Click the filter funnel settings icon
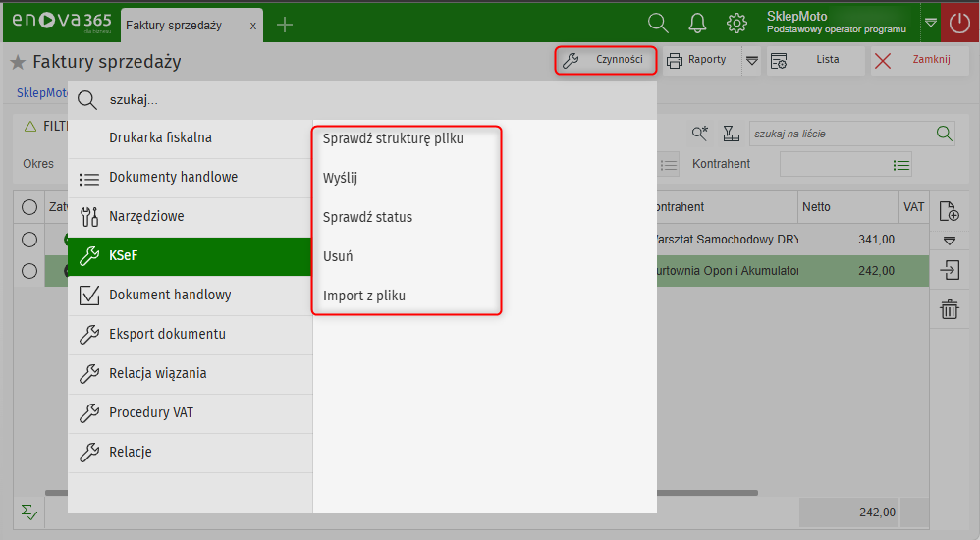Viewport: 980px width, 540px height. point(731,134)
